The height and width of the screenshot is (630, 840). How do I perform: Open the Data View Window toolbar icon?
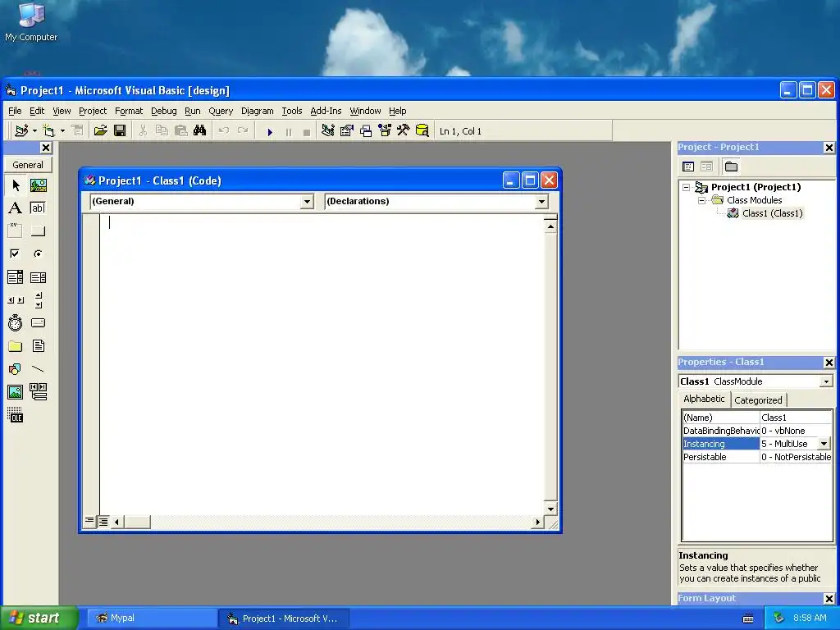[422, 130]
